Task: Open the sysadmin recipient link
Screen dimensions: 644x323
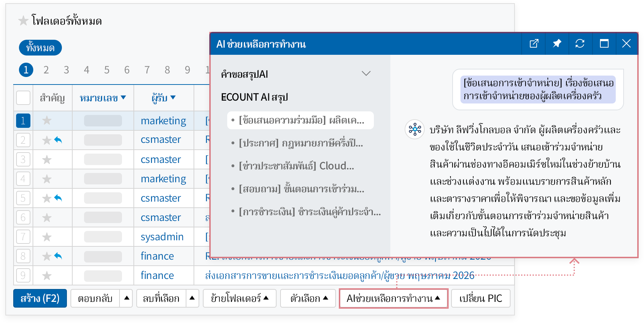Action: click(162, 237)
